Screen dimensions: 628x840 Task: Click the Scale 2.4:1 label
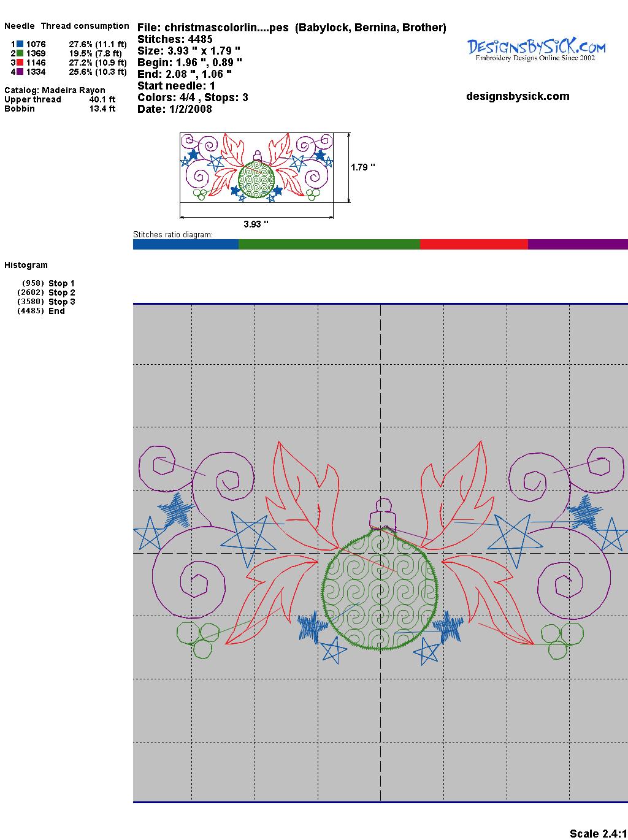pos(598,833)
